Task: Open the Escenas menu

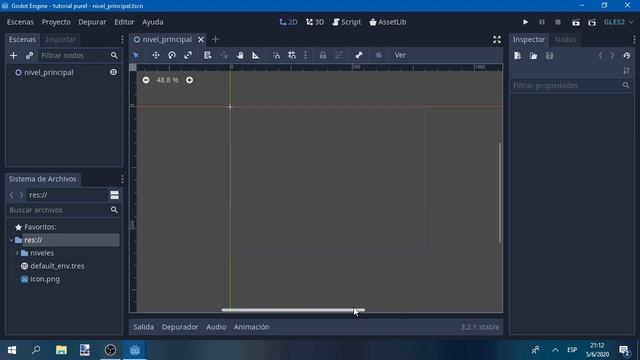Action: 20,22
